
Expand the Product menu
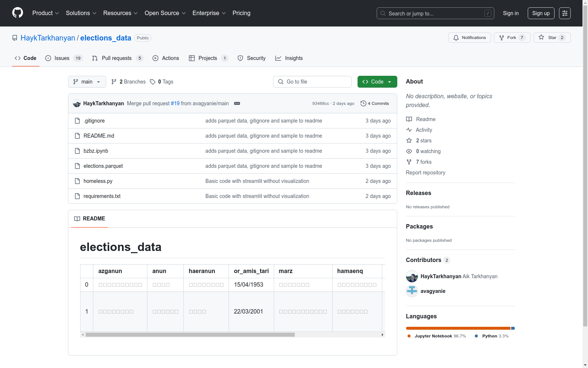coord(46,13)
